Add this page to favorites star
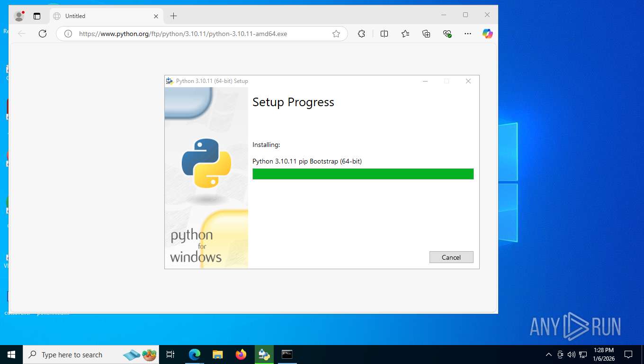The height and width of the screenshot is (364, 644). [336, 34]
